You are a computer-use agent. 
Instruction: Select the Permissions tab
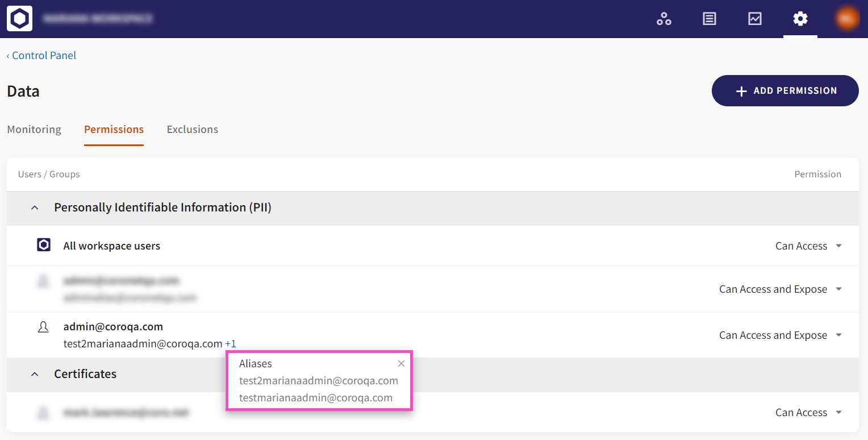114,130
